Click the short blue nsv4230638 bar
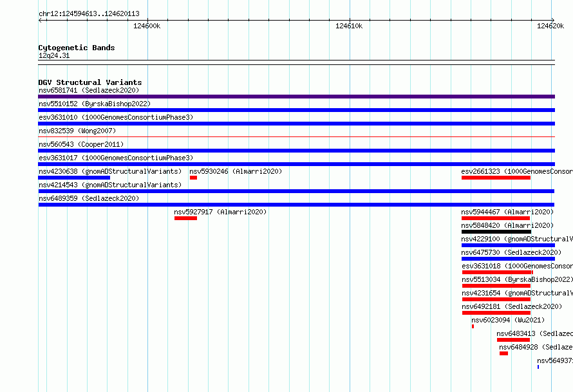 point(74,178)
